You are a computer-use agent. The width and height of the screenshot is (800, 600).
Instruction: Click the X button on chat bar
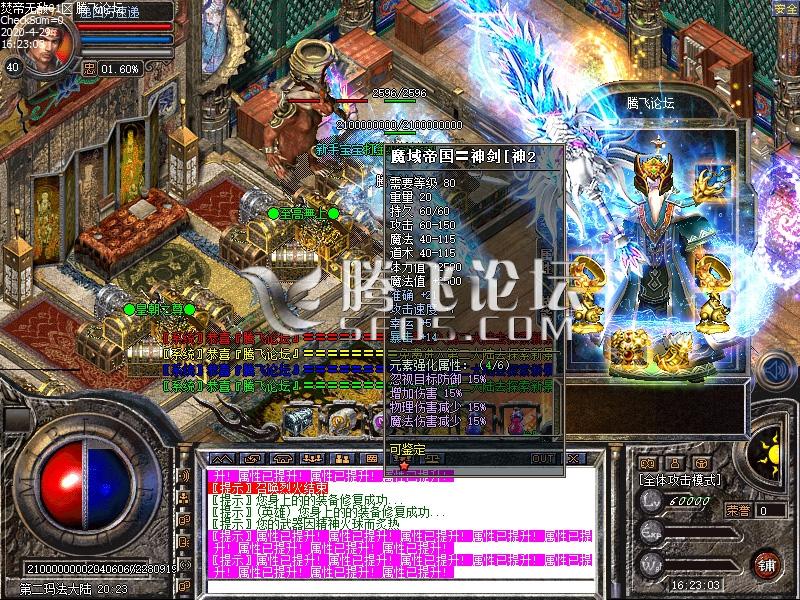point(574,459)
